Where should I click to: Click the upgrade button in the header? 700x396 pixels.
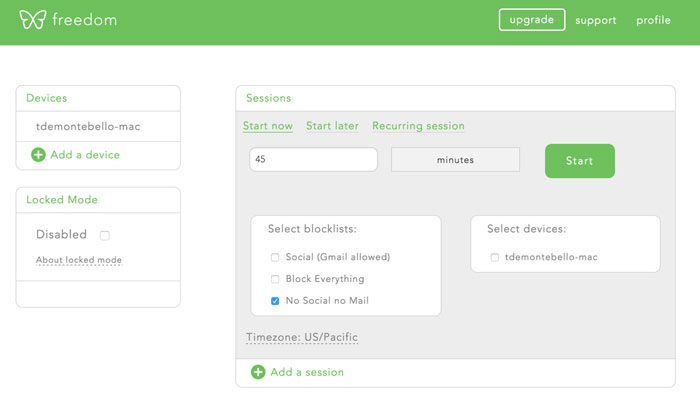(532, 20)
